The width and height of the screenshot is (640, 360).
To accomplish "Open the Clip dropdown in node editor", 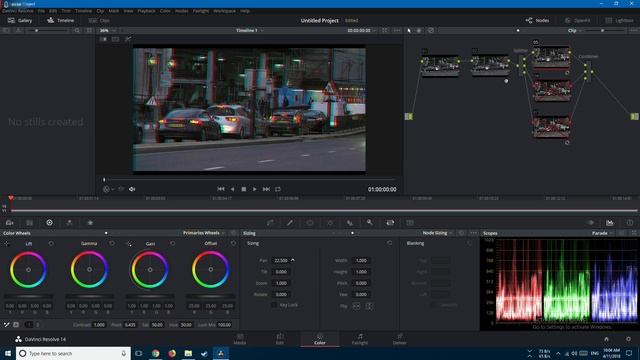I will click(x=575, y=31).
